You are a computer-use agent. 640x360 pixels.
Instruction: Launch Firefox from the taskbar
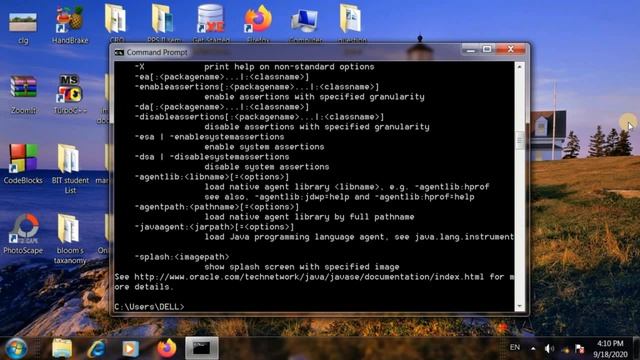pos(167,349)
